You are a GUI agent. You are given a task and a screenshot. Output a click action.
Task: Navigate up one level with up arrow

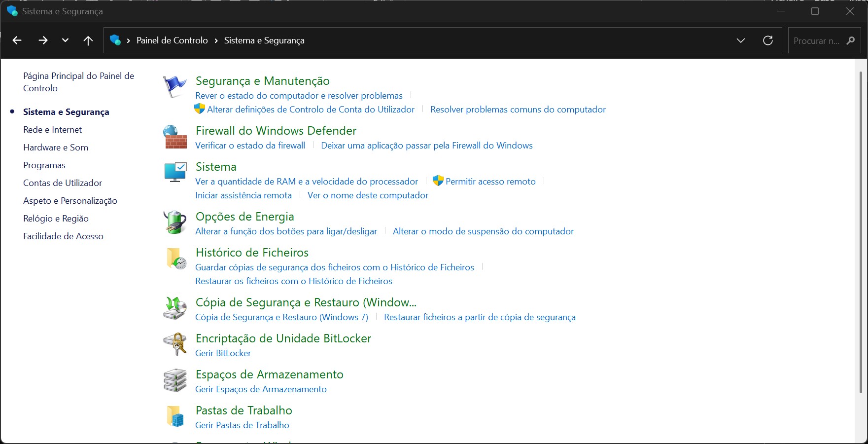click(88, 40)
